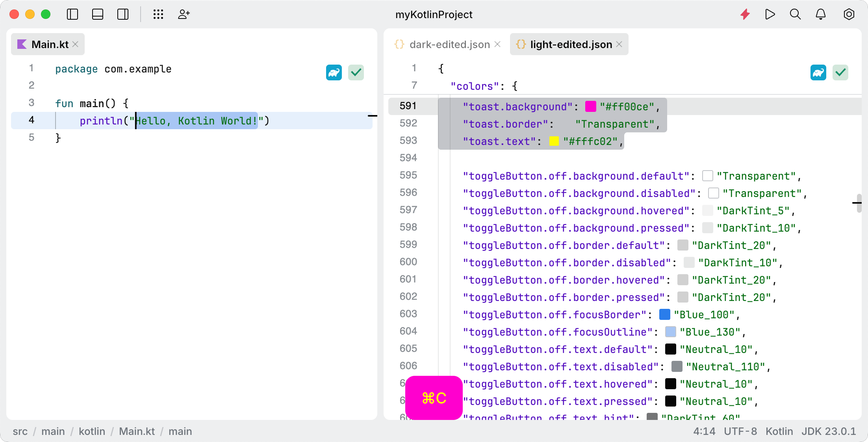This screenshot has width=868, height=442.
Task: Run the project with the play icon
Action: coord(770,14)
